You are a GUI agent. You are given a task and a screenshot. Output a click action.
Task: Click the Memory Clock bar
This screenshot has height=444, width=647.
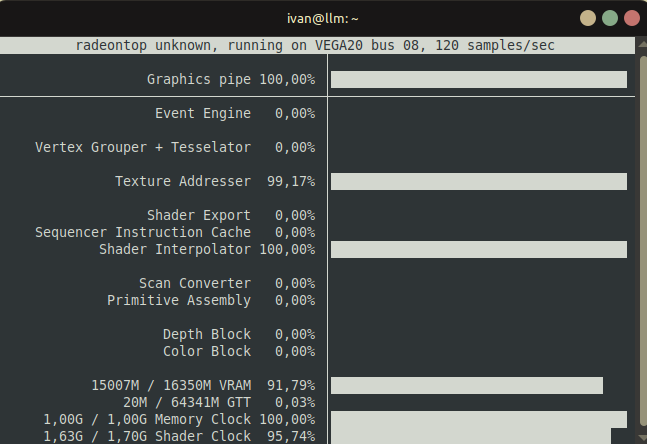coord(479,419)
